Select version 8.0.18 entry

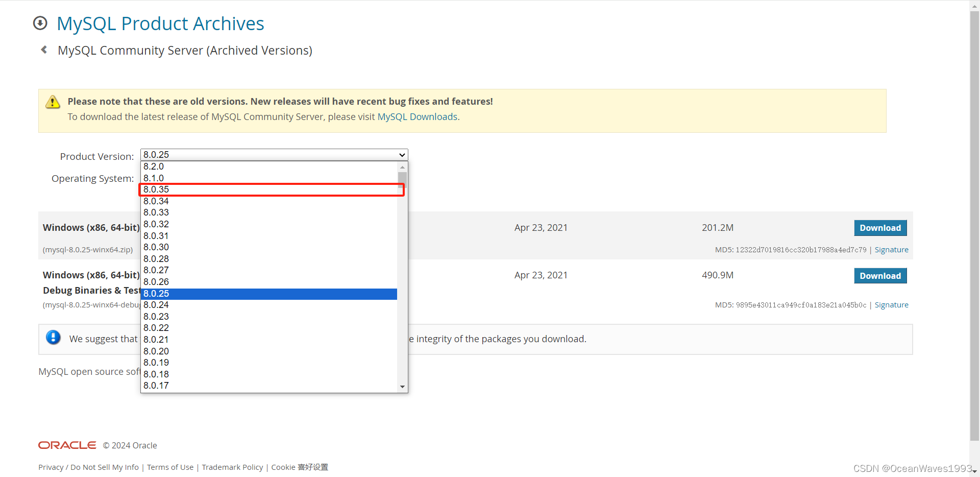(269, 374)
